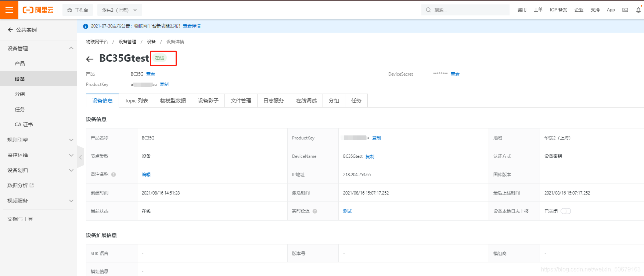The height and width of the screenshot is (276, 644).
Task: Open the notification bell
Action: (638, 10)
